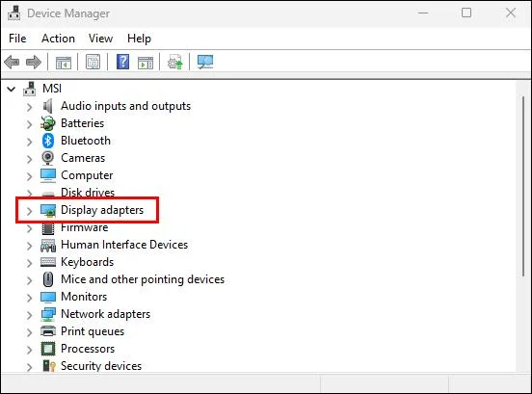The height and width of the screenshot is (394, 532).
Task: Click Scan for hardware changes monitor icon
Action: pos(205,62)
